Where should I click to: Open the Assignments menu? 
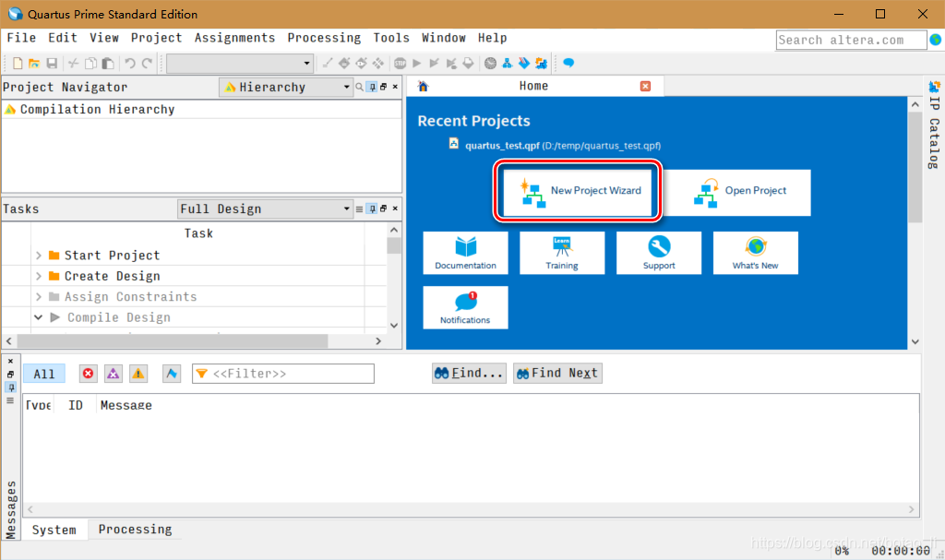click(234, 38)
